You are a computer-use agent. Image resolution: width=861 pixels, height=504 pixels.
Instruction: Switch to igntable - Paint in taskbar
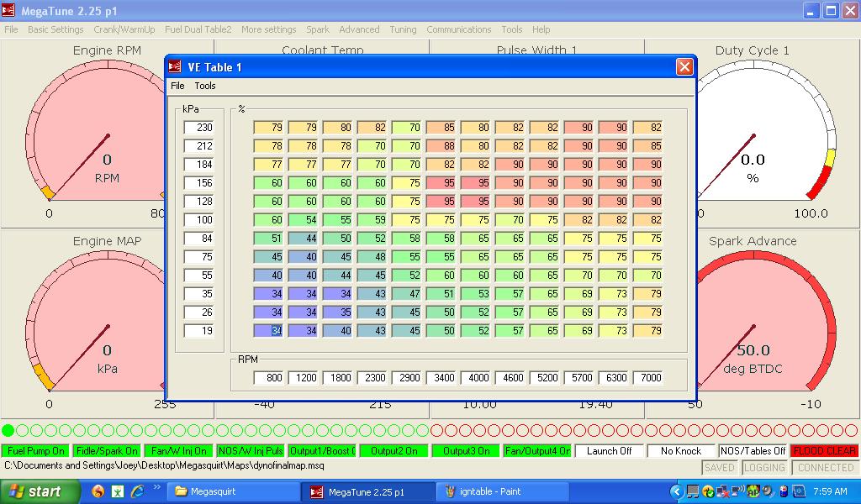[503, 491]
